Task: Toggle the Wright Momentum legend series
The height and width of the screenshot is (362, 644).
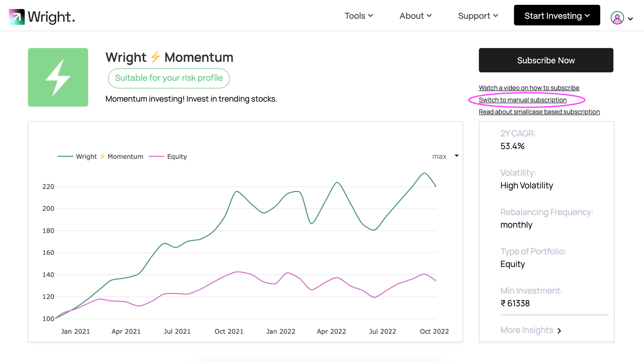Action: click(100, 157)
